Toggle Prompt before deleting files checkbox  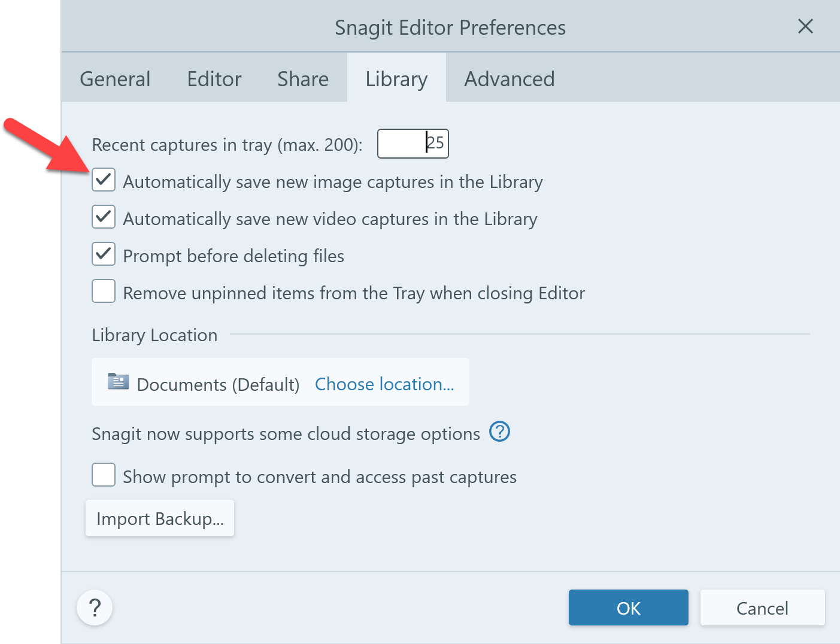coord(104,254)
